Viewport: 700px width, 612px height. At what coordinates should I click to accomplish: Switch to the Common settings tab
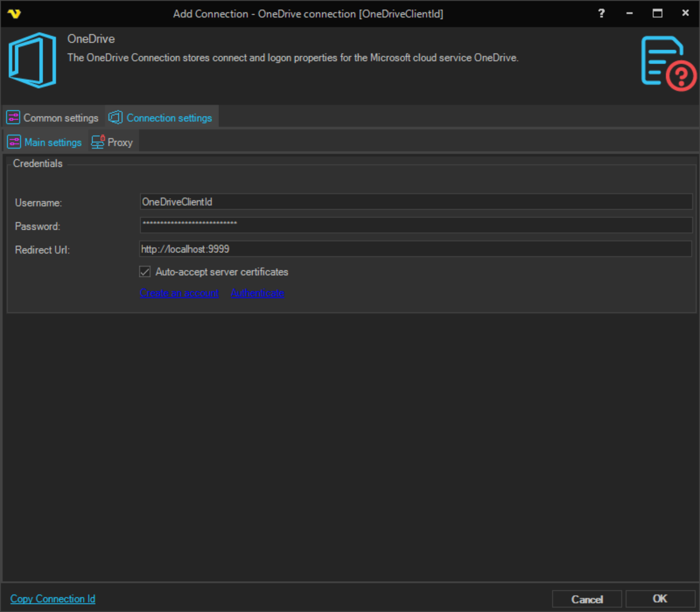click(61, 118)
